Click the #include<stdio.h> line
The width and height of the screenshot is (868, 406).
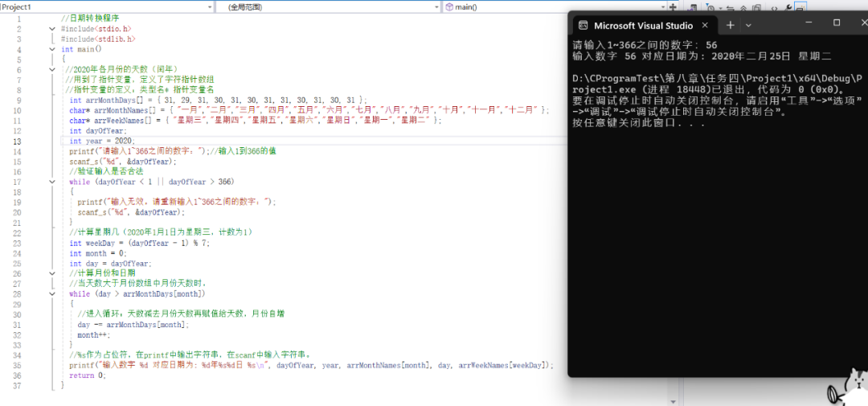pos(96,29)
